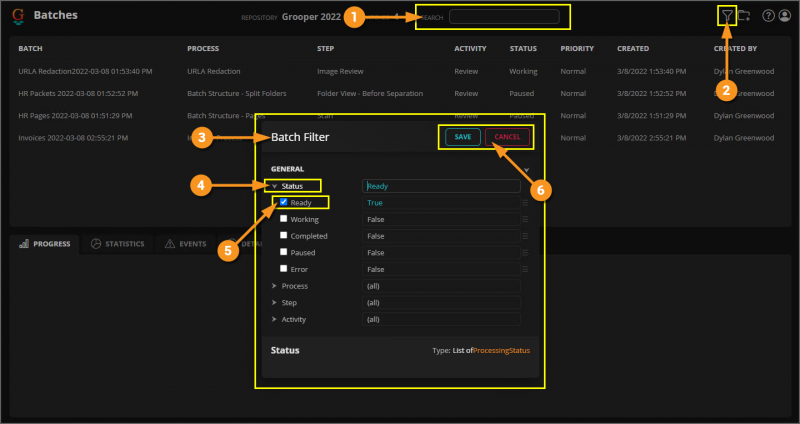Image resolution: width=800 pixels, height=424 pixels.
Task: Click the menu handle beside Ready True
Action: point(525,203)
